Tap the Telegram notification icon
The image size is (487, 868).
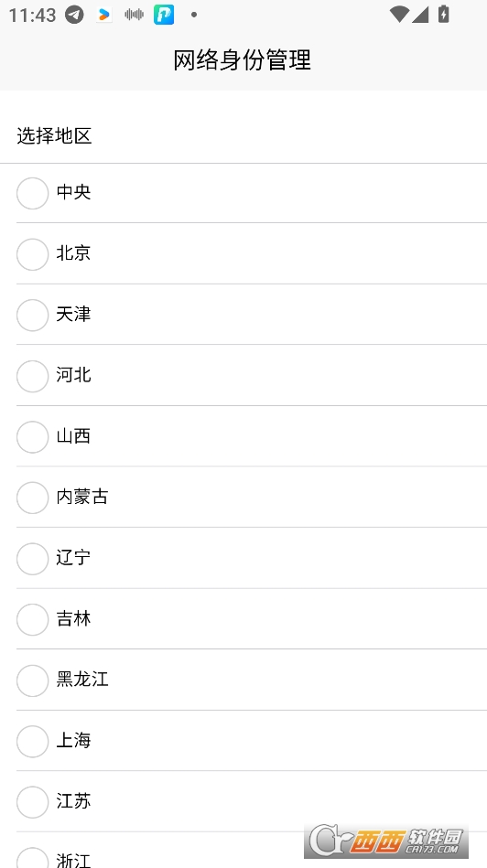coord(74,15)
